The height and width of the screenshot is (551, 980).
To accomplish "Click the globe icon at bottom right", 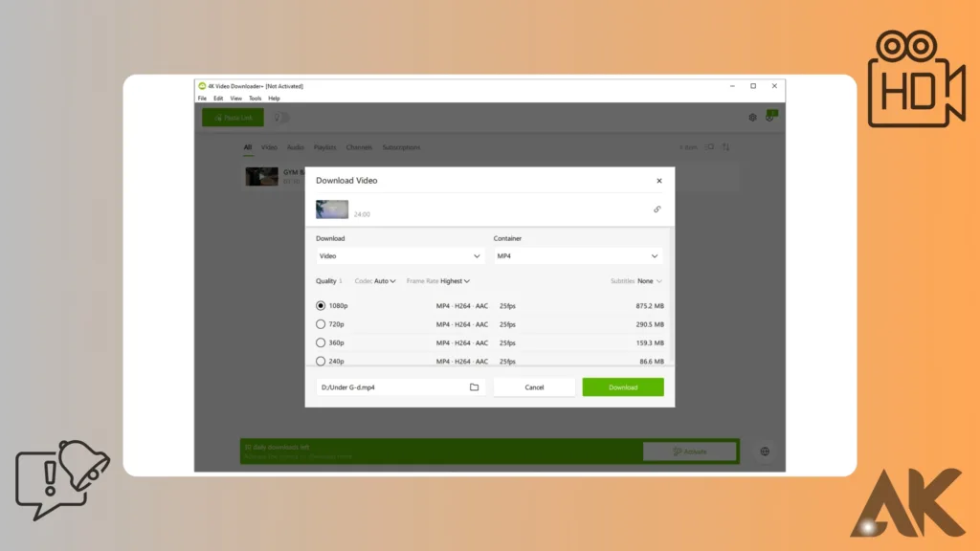I will [765, 452].
